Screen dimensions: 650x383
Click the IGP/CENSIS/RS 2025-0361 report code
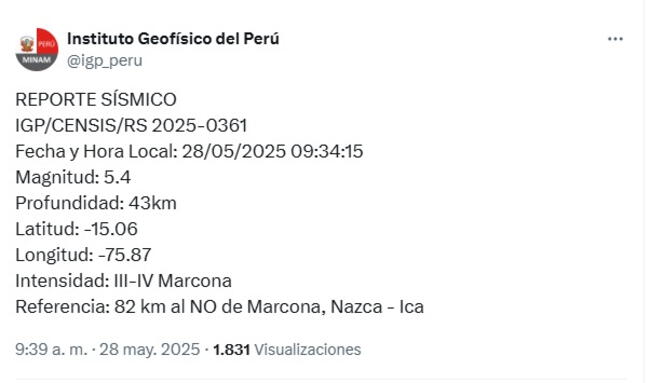click(131, 126)
